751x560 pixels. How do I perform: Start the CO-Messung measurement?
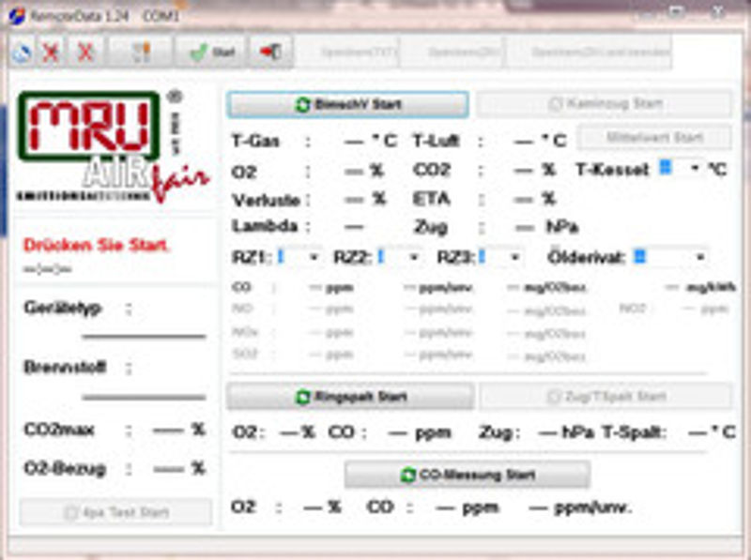click(467, 475)
